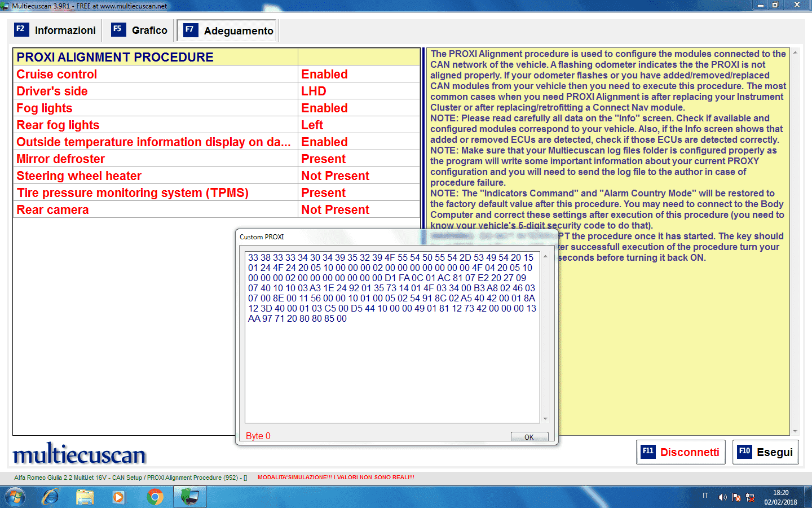Open the Windows Start menu
This screenshot has width=812, height=508.
point(15,497)
